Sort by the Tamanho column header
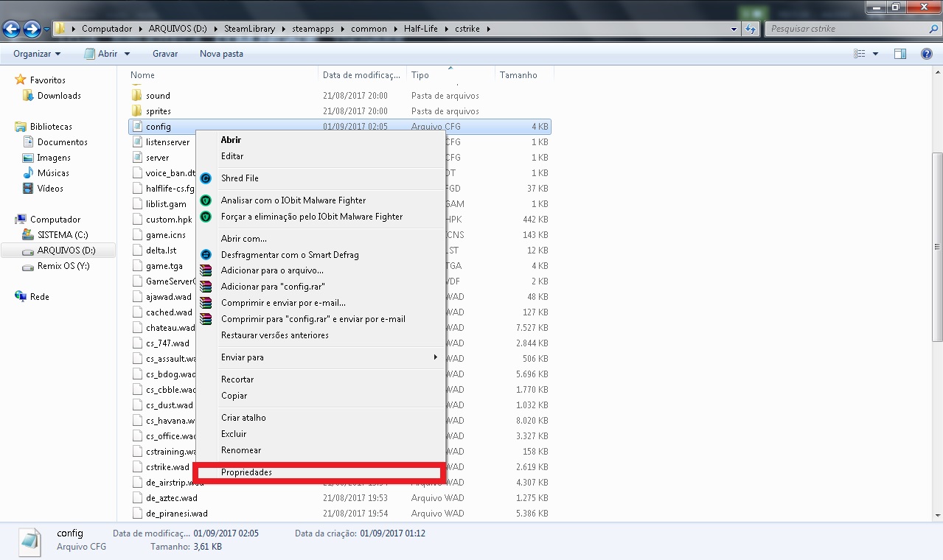This screenshot has width=943, height=560. tap(524, 75)
